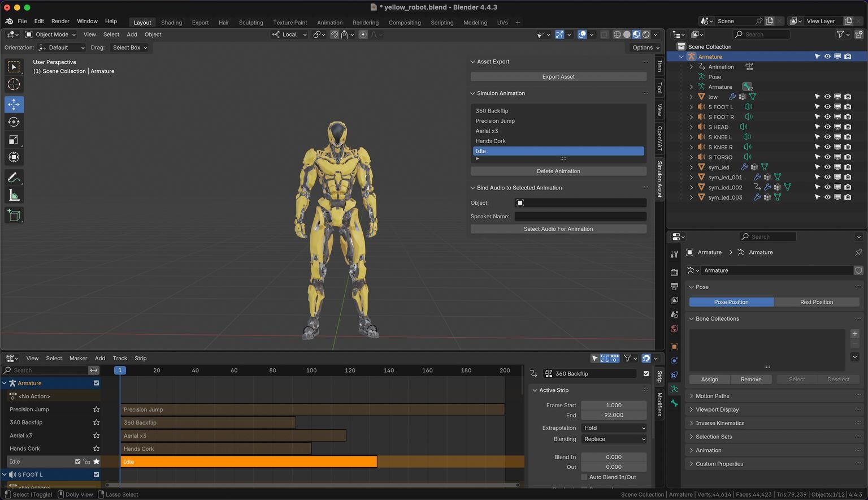Expand the sym_led outliner item
Screen dimensions: 868x500
691,167
